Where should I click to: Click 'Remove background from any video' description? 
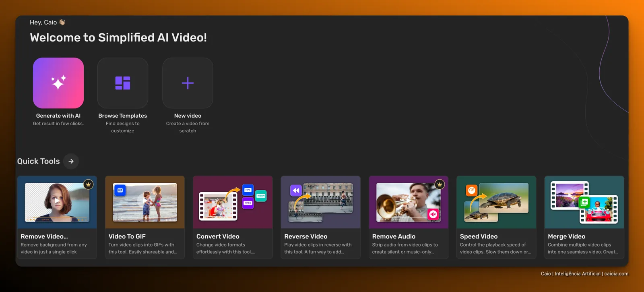54,248
